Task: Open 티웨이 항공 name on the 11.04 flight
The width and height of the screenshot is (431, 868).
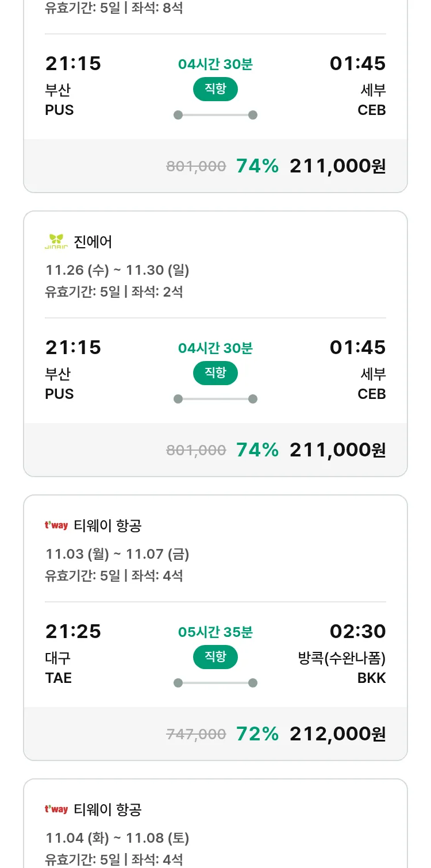Action: 107,809
